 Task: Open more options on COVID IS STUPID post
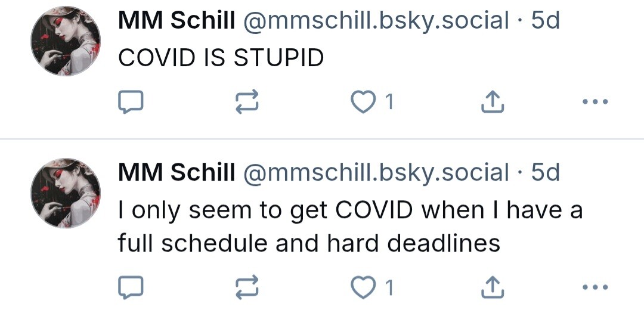[x=595, y=101]
